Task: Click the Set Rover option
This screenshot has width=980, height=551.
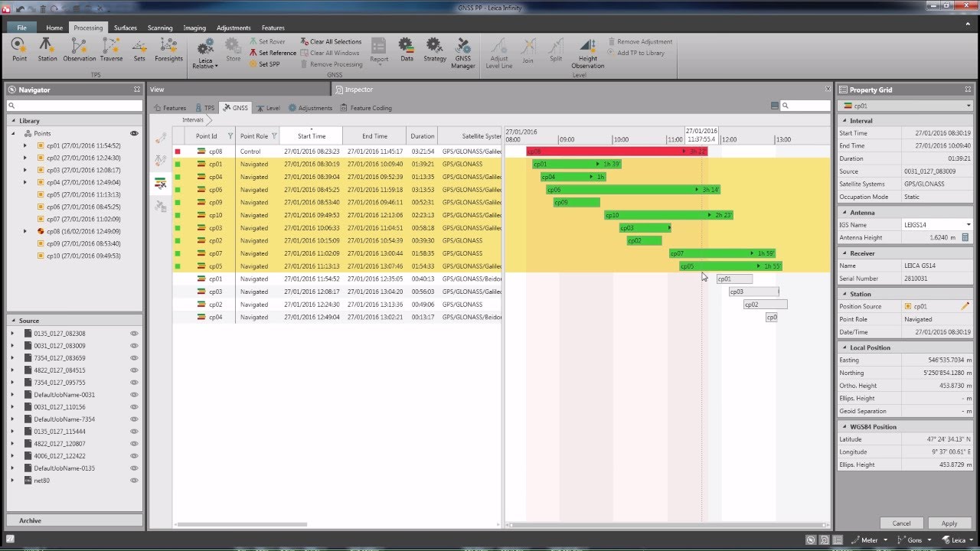Action: (266, 41)
